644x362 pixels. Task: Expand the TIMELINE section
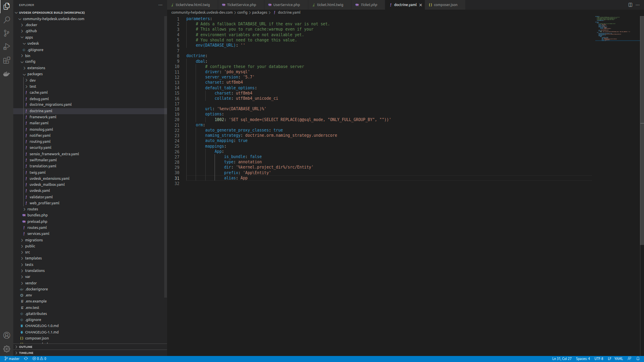coord(26,353)
